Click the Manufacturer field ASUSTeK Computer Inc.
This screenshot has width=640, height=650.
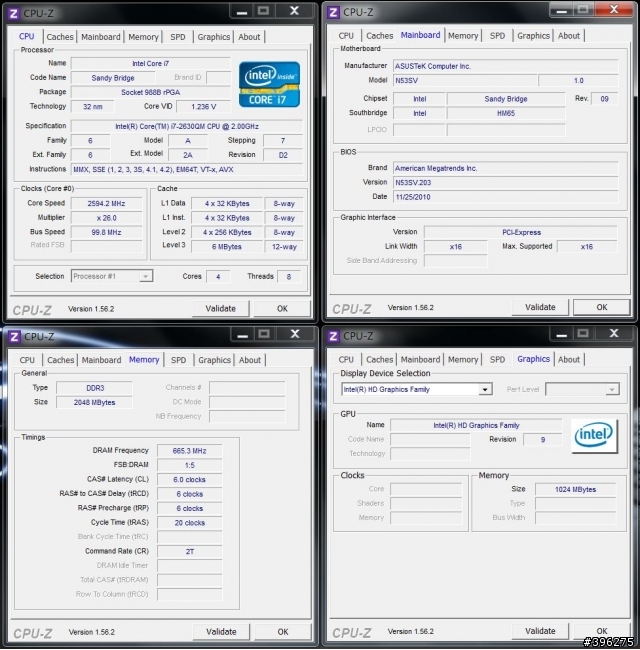coord(506,66)
